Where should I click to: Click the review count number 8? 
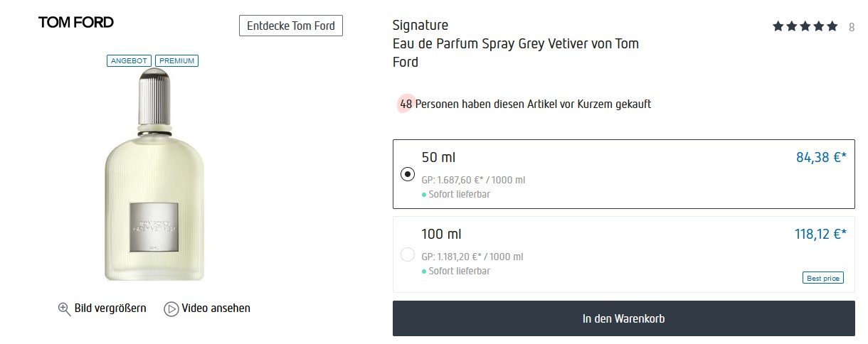852,28
